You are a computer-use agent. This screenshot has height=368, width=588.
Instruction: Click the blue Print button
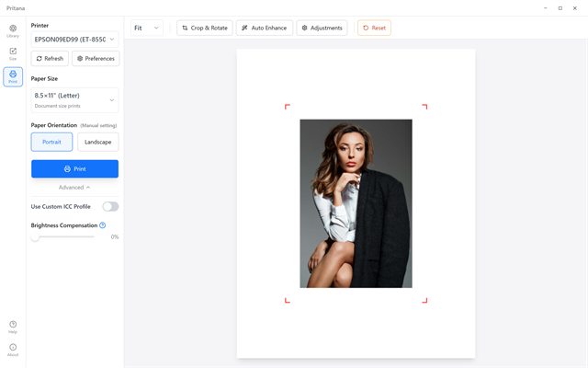coord(74,169)
